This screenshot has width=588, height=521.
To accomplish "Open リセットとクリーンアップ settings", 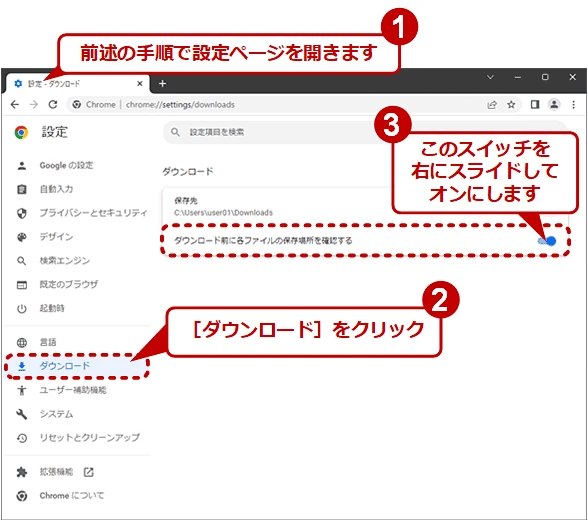I will 77,438.
